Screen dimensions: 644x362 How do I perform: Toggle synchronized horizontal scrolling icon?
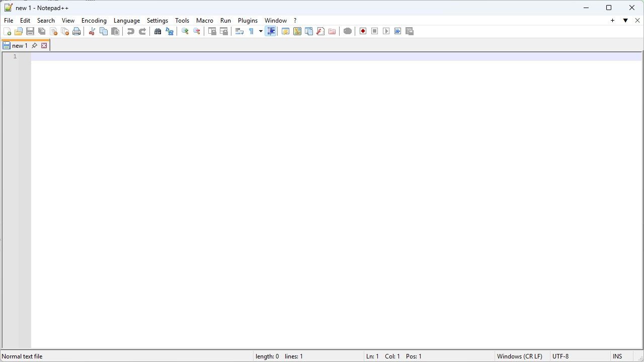(x=224, y=31)
